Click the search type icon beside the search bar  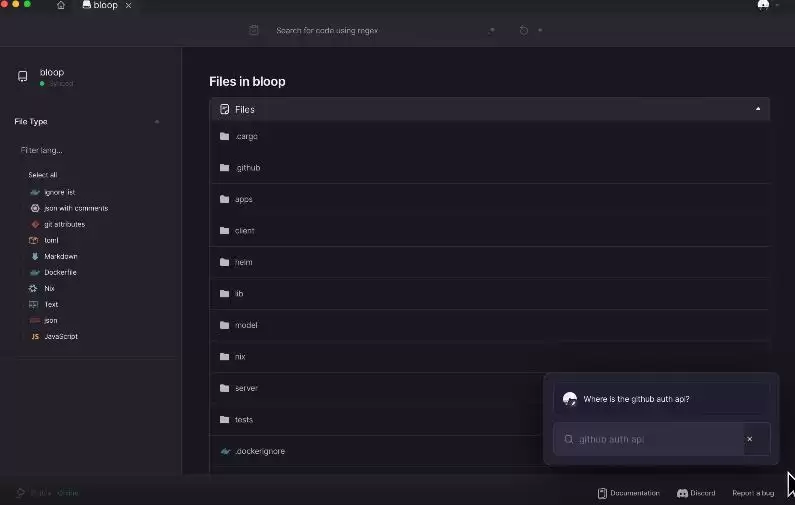click(254, 30)
